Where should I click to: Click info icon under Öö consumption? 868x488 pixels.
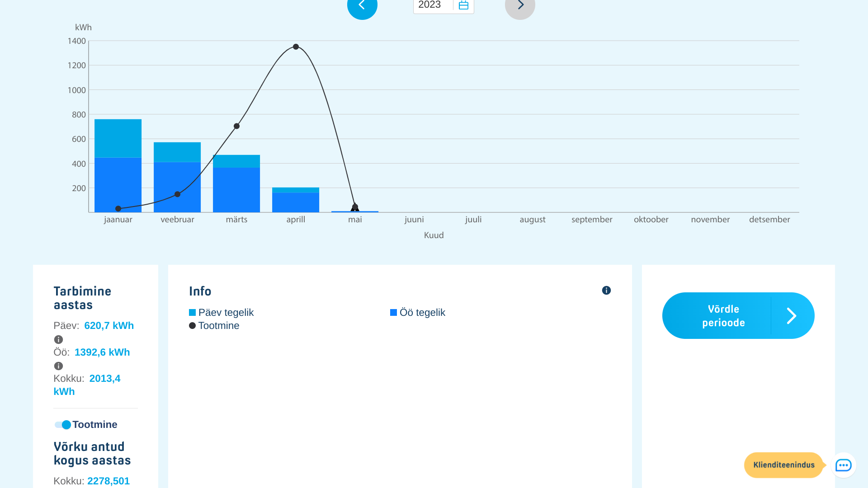[58, 366]
